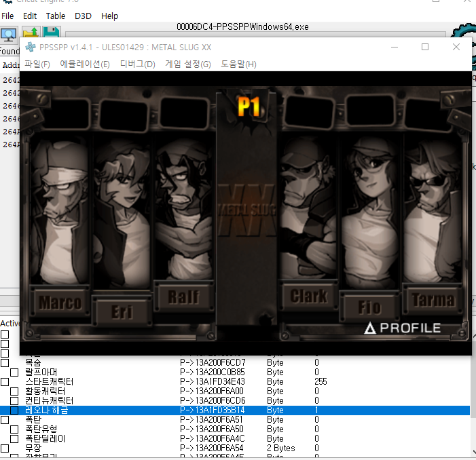The image size is (476, 460).
Task: Click the triangle PROFILE button icon
Action: tap(370, 328)
